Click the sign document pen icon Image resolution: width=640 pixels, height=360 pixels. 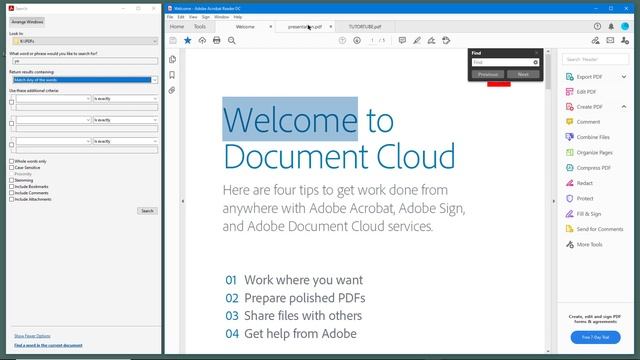431,40
